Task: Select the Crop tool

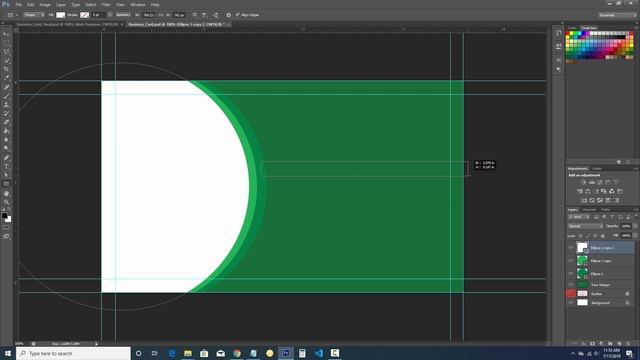Action: [6, 69]
